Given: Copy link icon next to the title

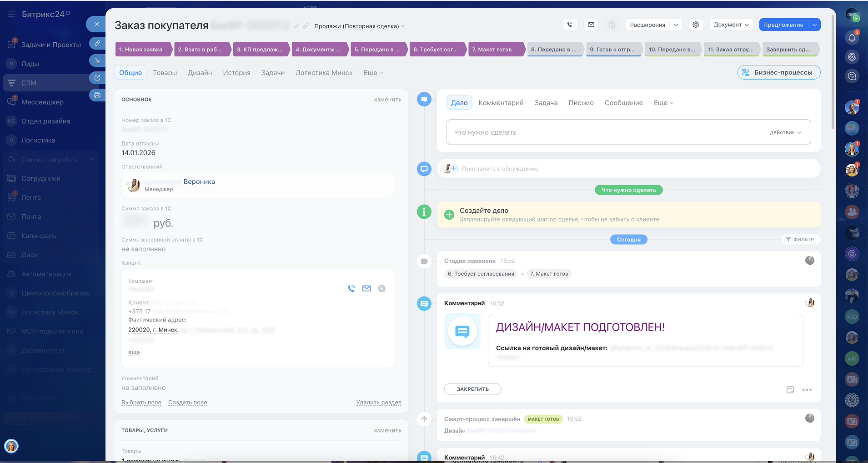Looking at the screenshot, I should (306, 26).
